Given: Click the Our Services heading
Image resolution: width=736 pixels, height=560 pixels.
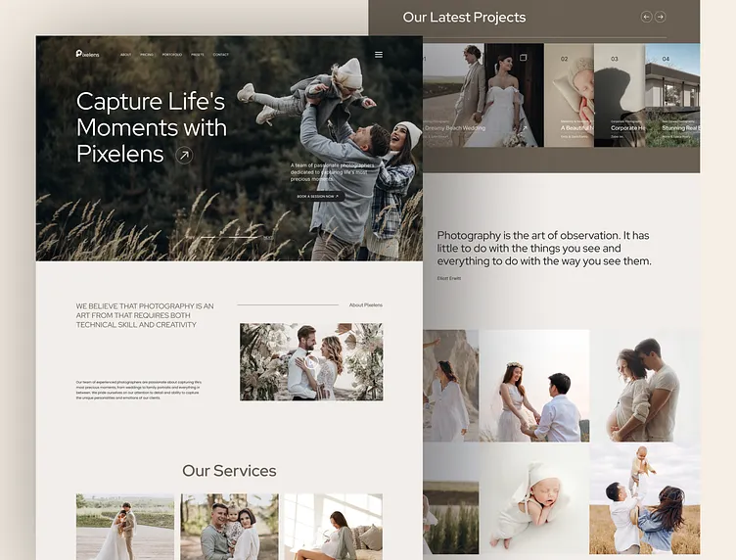Looking at the screenshot, I should click(230, 471).
